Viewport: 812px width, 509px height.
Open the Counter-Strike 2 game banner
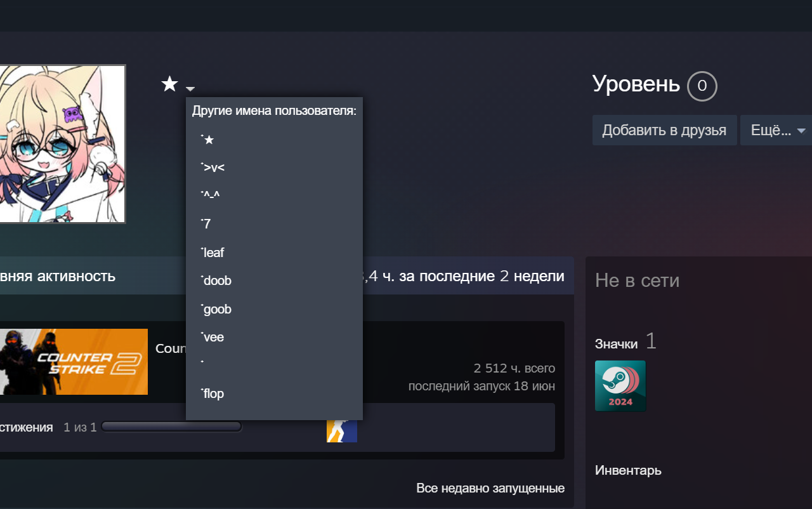pos(74,362)
